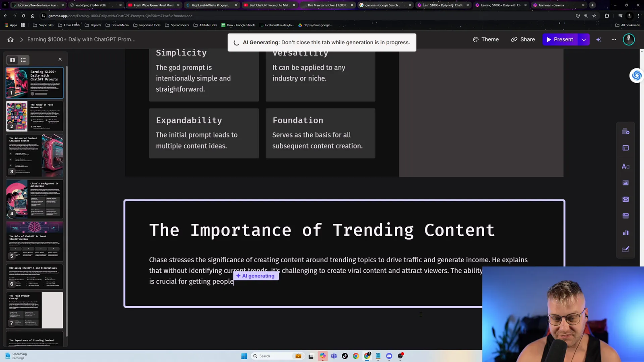
Task: Click the browser home button
Action: point(33,16)
